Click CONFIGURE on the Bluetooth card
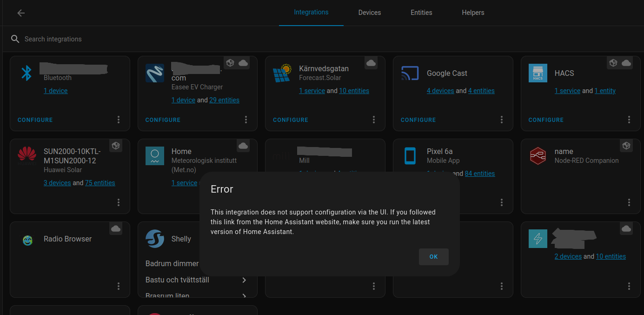 [x=35, y=120]
